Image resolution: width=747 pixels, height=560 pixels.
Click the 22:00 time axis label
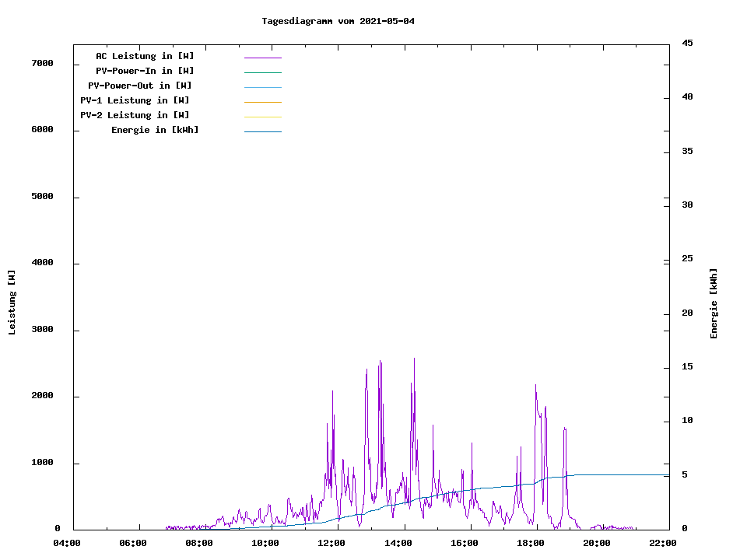point(663,543)
